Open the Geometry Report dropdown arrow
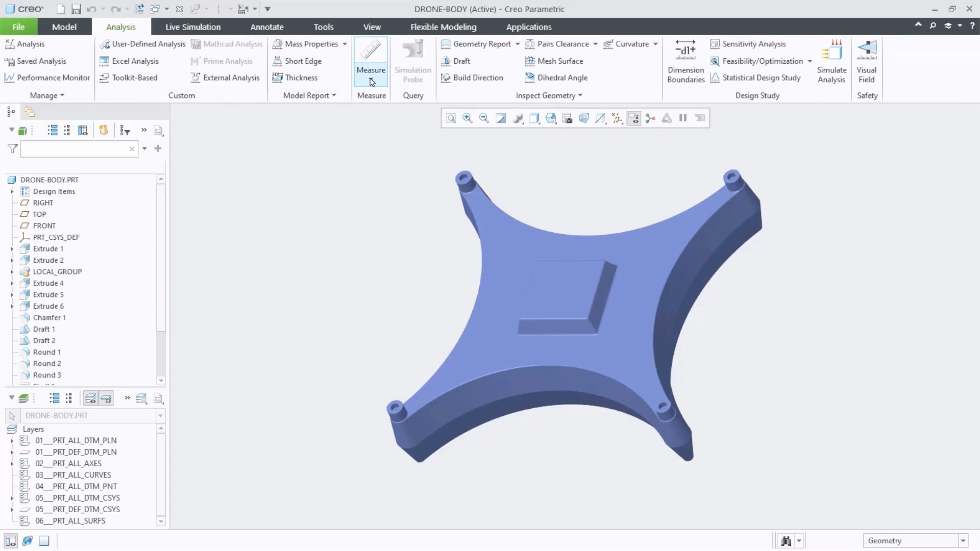Screen dimensions: 980x551 pyautogui.click(x=518, y=44)
